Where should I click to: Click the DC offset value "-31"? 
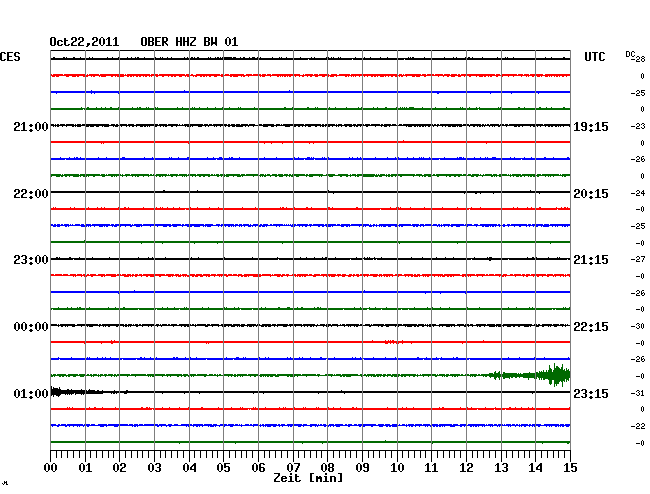click(x=638, y=393)
